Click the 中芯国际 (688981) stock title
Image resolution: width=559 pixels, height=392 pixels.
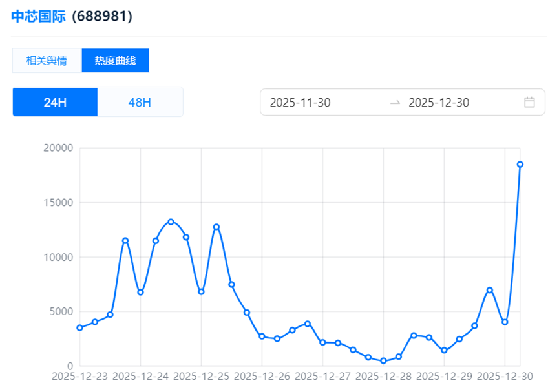(x=72, y=17)
